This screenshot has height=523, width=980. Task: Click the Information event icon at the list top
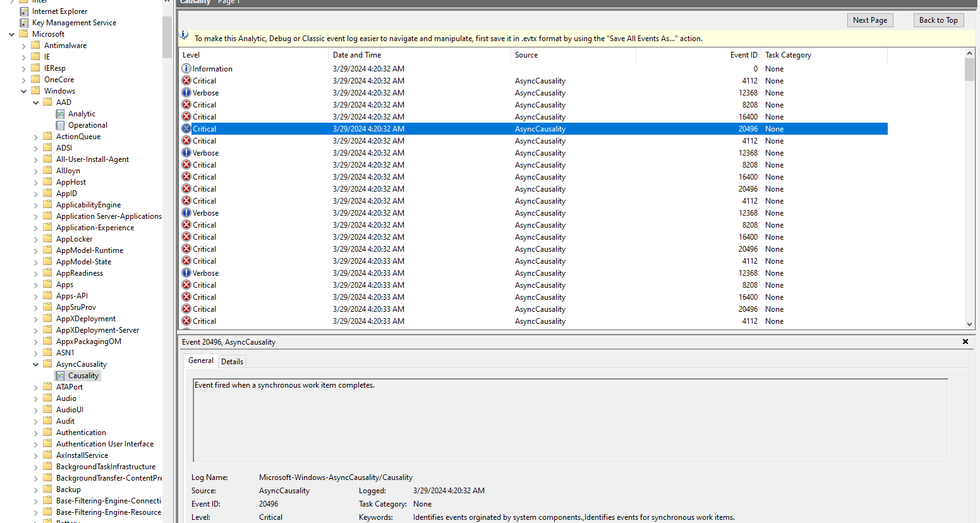pos(186,68)
